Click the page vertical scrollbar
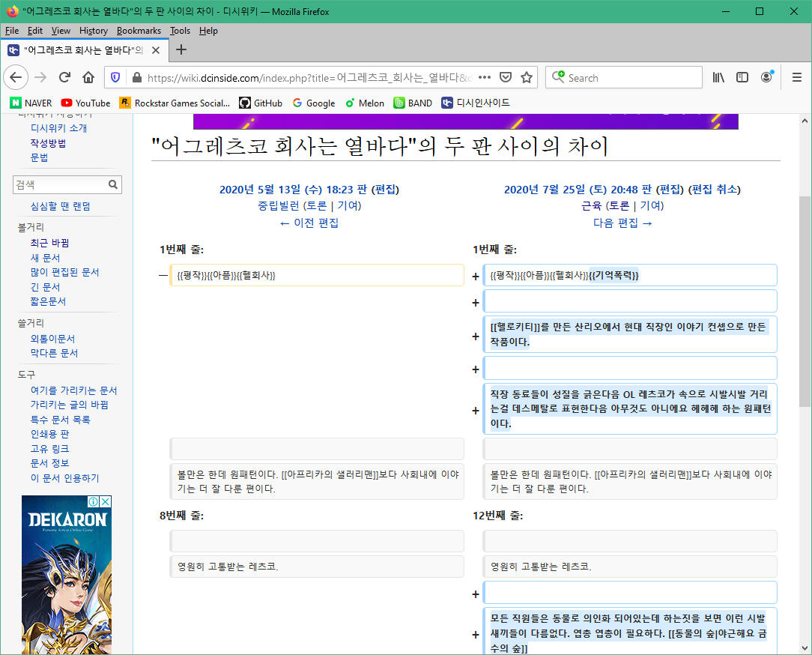 coord(805,300)
